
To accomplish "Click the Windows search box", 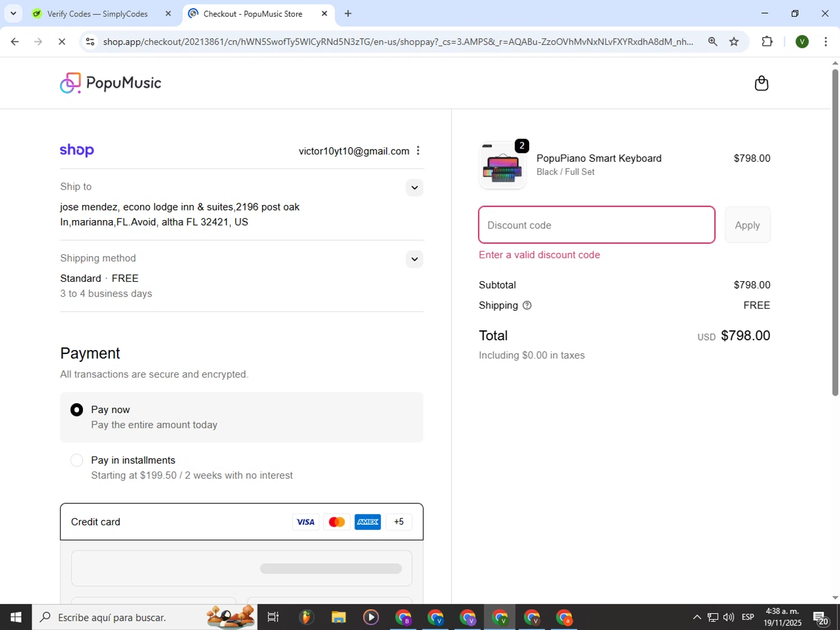I will 144,617.
